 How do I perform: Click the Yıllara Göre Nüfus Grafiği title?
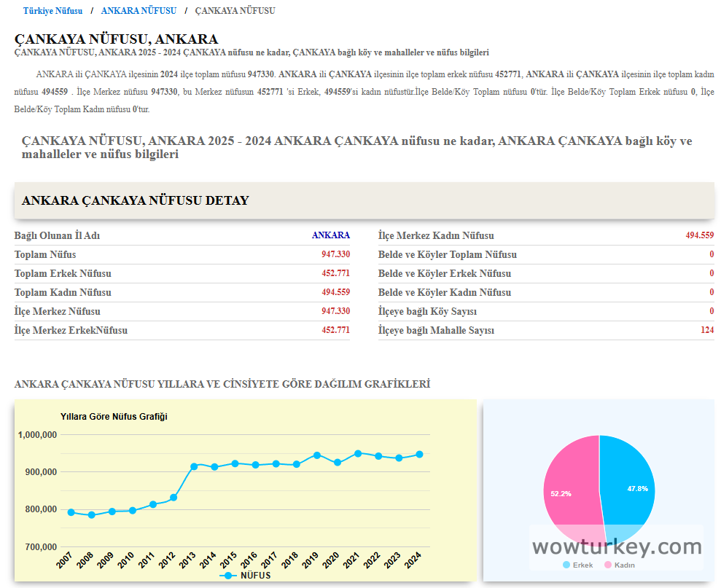[114, 417]
